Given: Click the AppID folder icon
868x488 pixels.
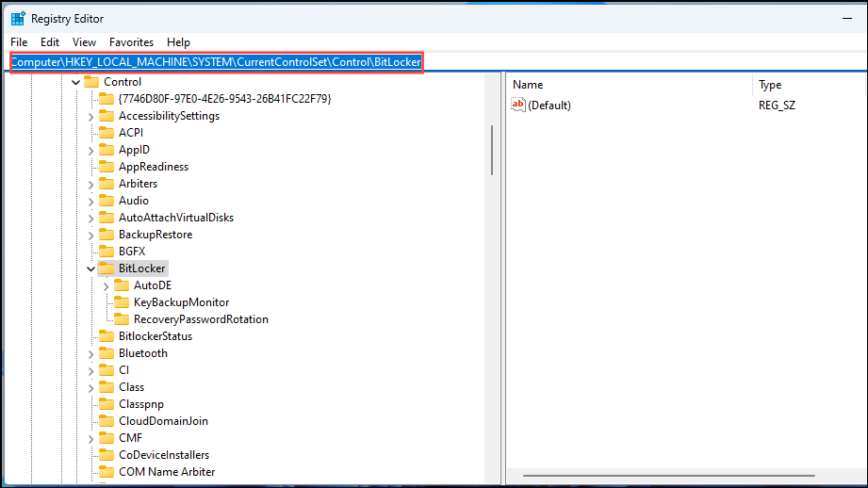Looking at the screenshot, I should [106, 150].
